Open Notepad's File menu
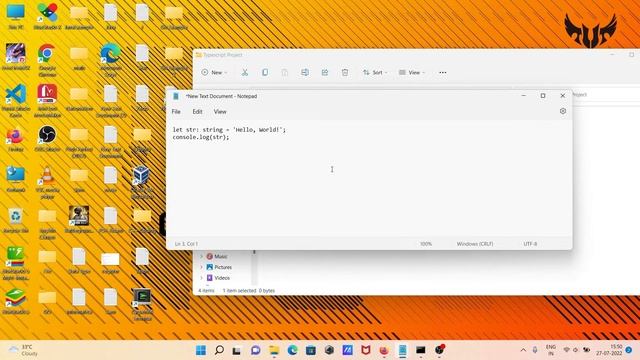This screenshot has width=640, height=360. [x=176, y=111]
